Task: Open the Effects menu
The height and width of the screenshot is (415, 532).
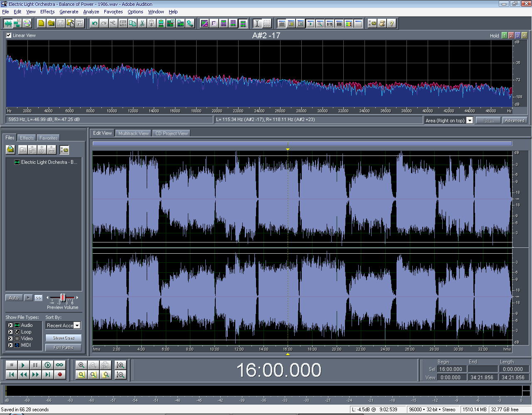Action: click(47, 12)
